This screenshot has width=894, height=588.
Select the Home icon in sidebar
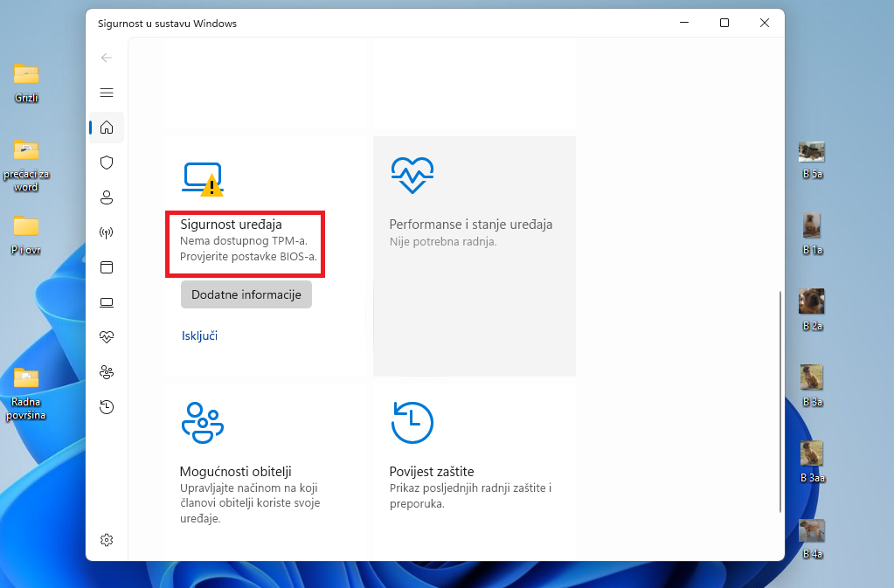[107, 127]
